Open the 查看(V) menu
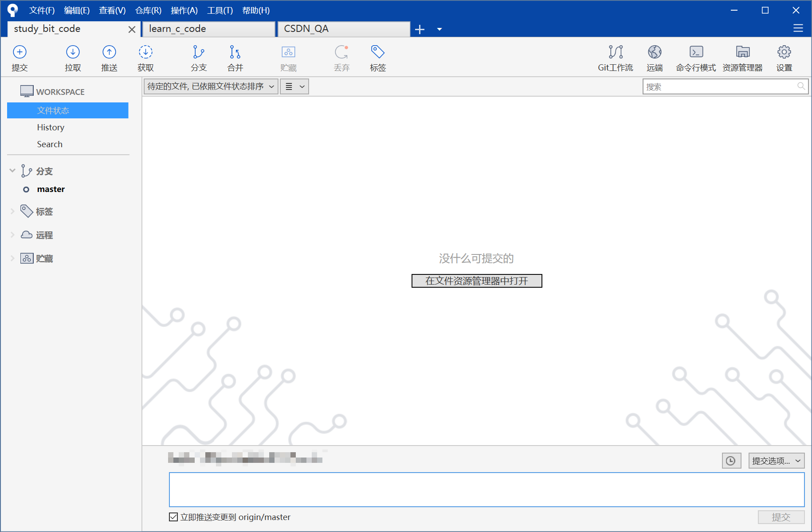Screen dimensions: 812x532 pos(112,10)
